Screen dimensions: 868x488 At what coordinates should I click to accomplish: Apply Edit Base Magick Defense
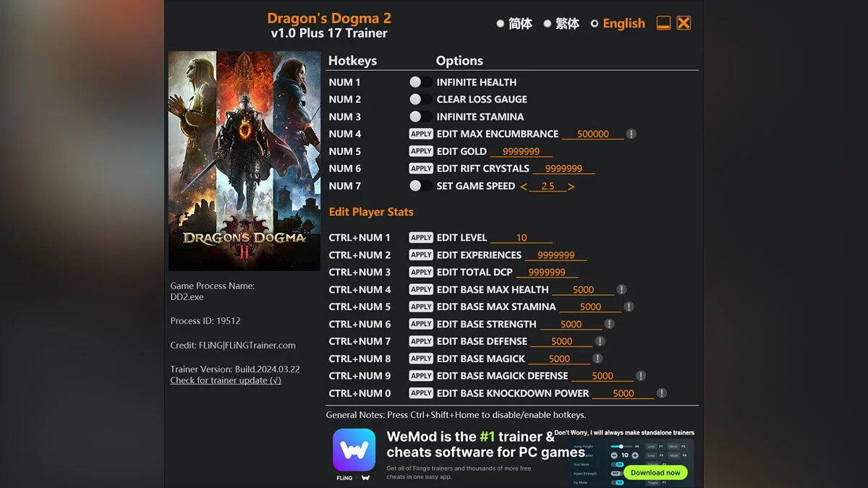(421, 376)
